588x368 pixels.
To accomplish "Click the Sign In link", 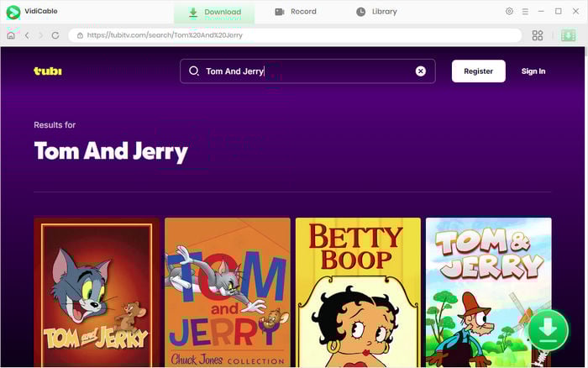I will (533, 71).
